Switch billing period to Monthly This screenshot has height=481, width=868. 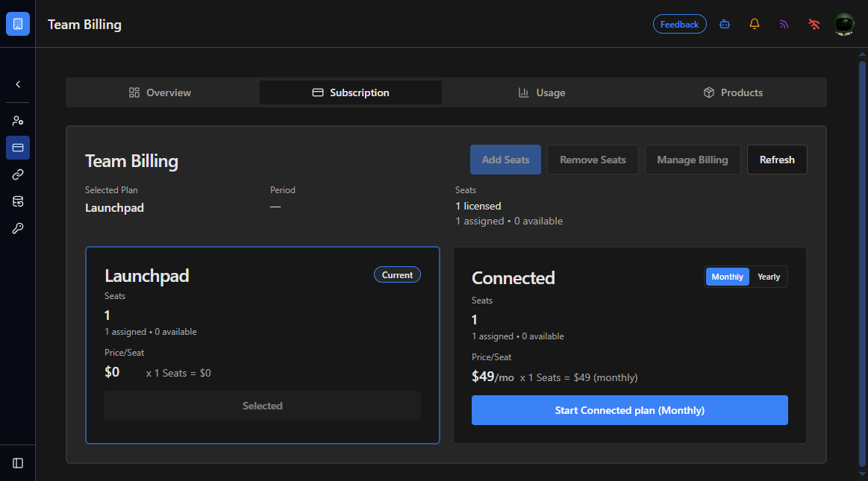click(727, 277)
